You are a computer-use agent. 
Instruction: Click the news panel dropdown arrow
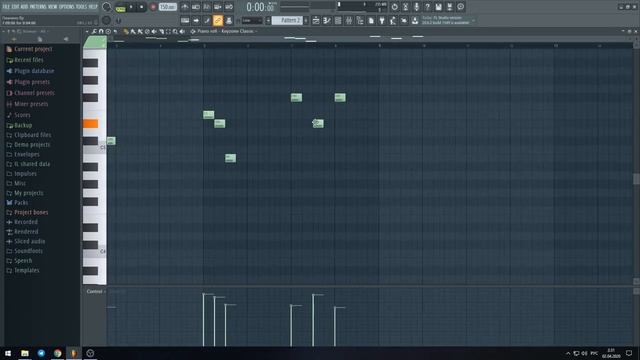pyautogui.click(x=473, y=20)
